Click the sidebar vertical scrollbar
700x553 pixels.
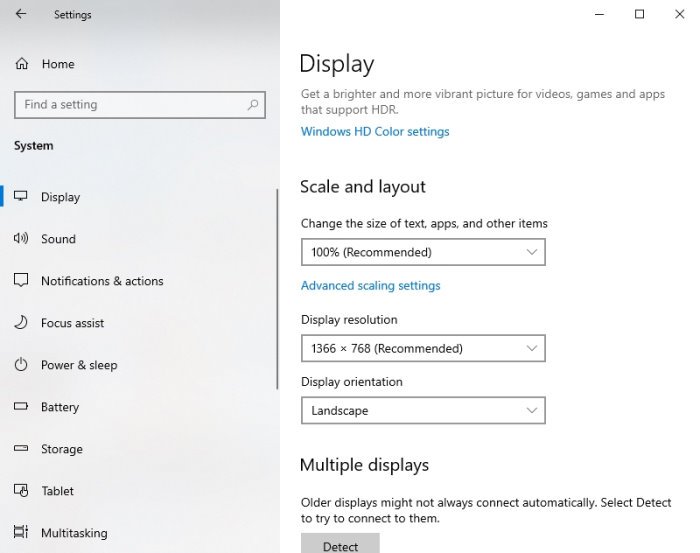click(277, 289)
